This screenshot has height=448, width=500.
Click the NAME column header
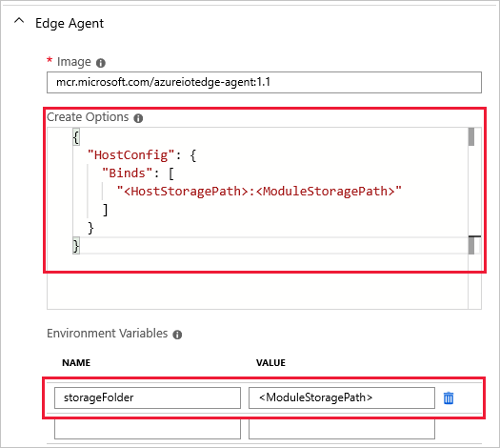click(76, 363)
